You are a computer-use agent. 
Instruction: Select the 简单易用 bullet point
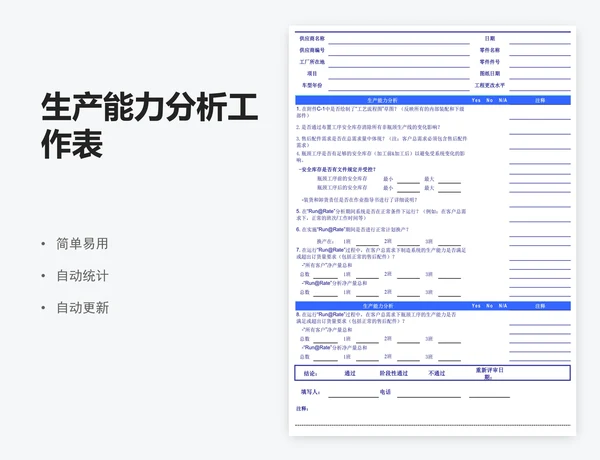coord(82,244)
